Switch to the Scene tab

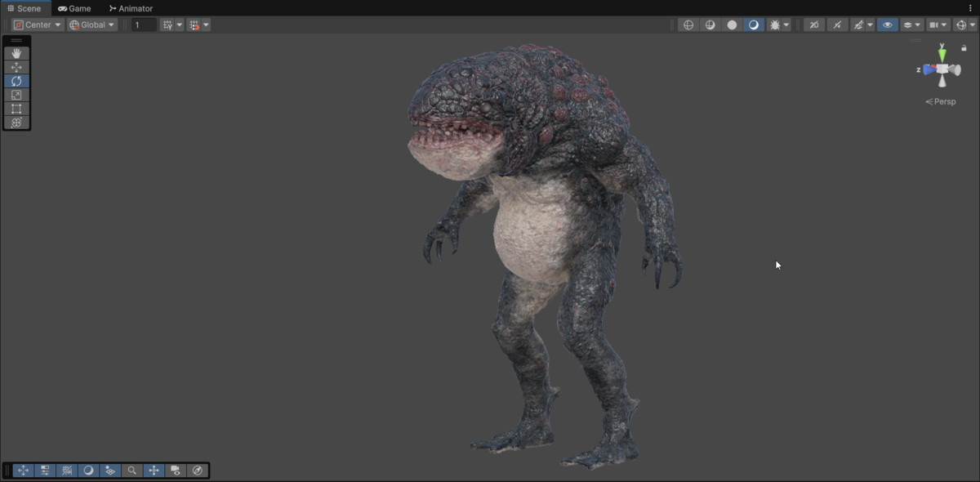(x=24, y=8)
